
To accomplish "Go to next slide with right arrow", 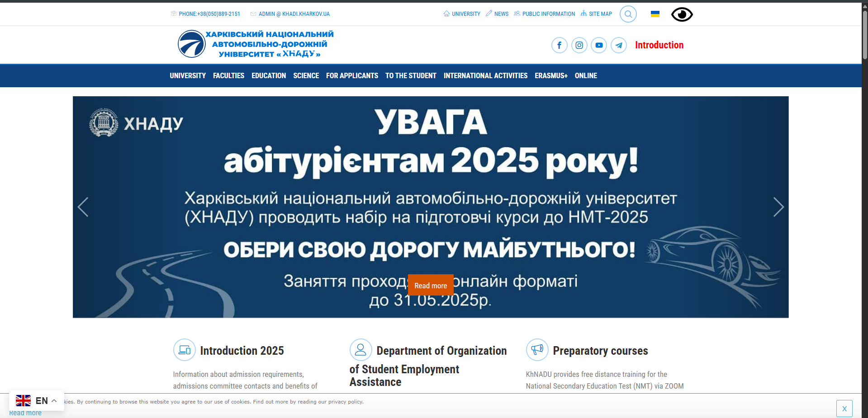I will coord(778,207).
